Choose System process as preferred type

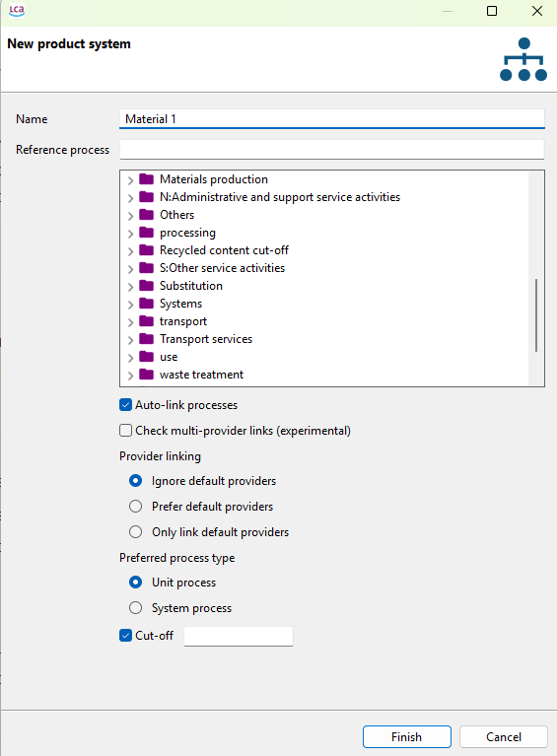click(x=135, y=607)
